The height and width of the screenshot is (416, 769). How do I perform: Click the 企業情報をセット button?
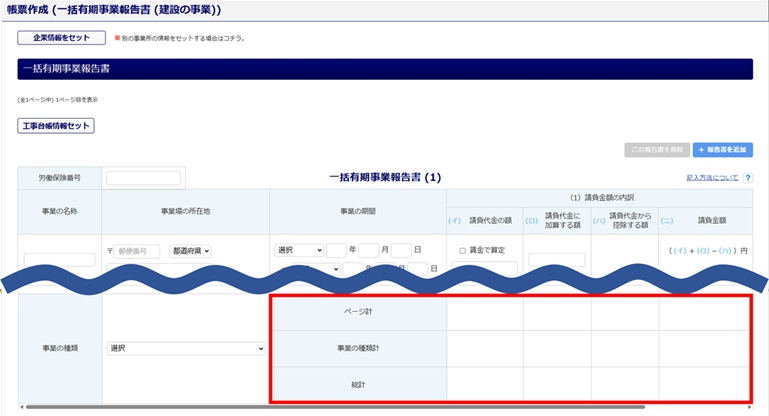pos(61,38)
